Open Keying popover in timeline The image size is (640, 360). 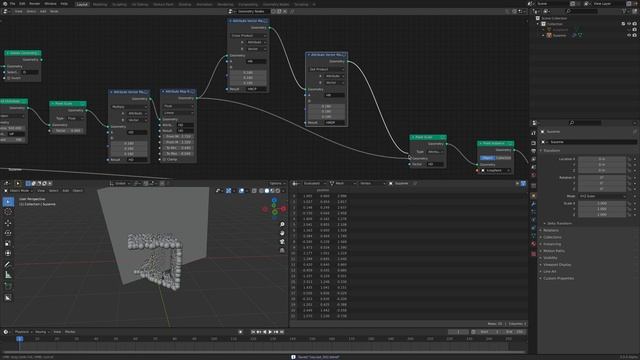tap(42, 332)
